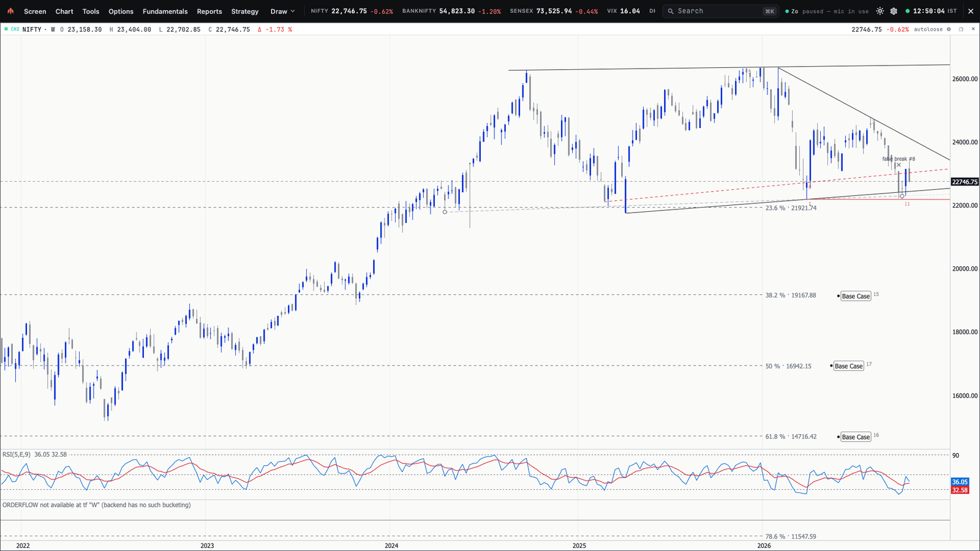Maximize the NIFTY chart panel
The image size is (980, 551).
point(961,29)
